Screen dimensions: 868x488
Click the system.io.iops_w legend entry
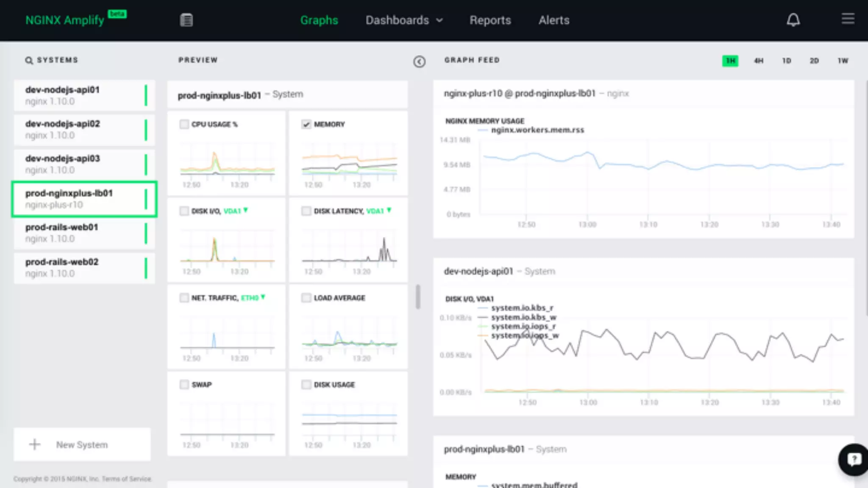pyautogui.click(x=518, y=335)
